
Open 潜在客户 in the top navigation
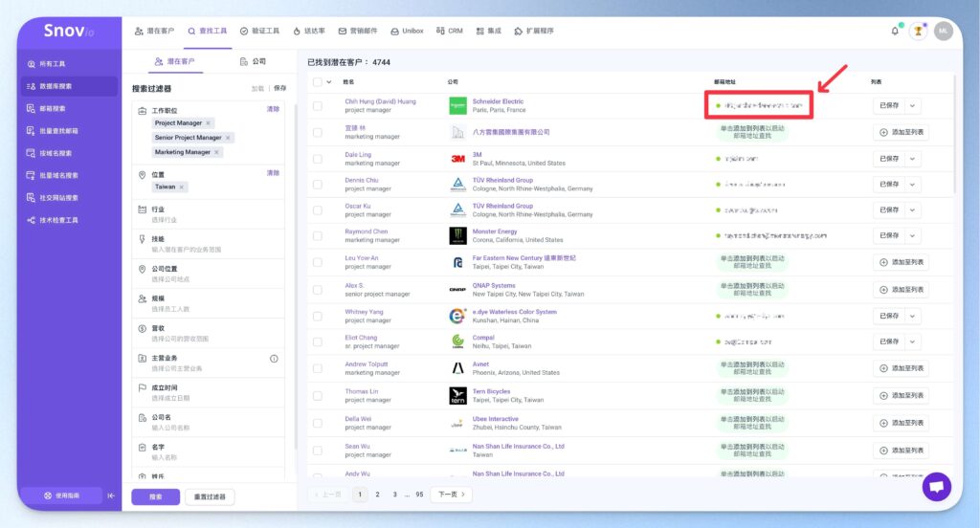point(154,31)
